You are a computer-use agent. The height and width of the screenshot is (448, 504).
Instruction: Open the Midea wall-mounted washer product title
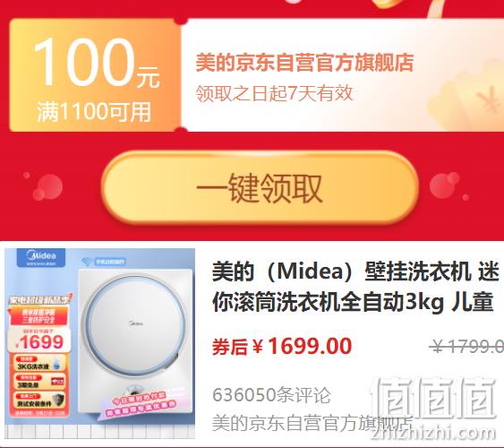[355, 287]
